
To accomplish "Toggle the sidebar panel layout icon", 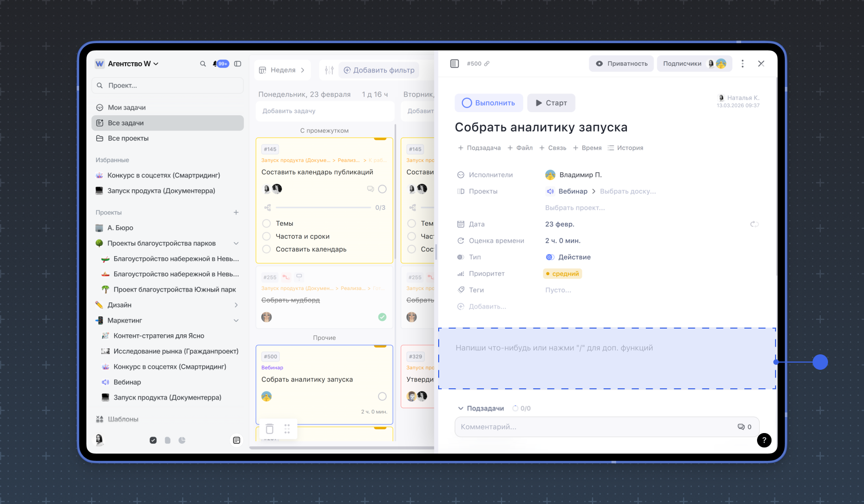I will pos(238,64).
